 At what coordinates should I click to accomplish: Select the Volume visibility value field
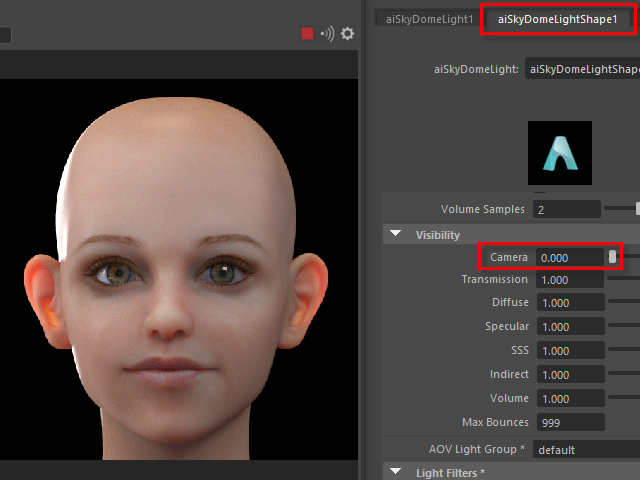click(569, 399)
